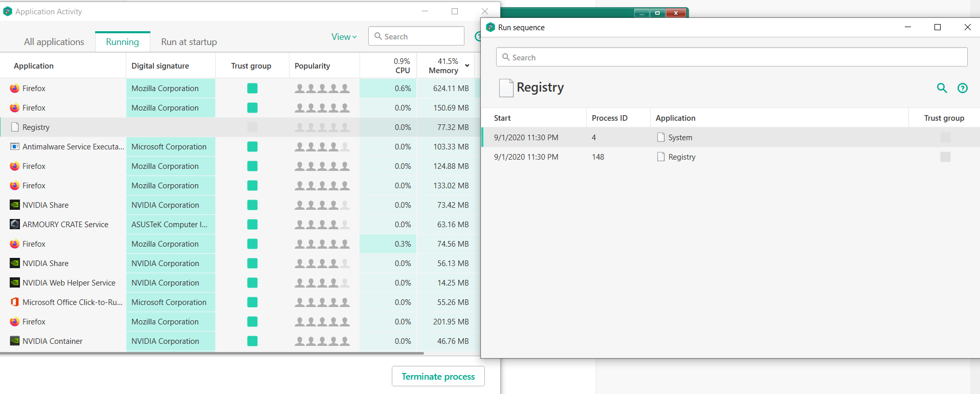Sort by Application column in Application Activity
This screenshot has width=980, height=394.
[x=34, y=66]
